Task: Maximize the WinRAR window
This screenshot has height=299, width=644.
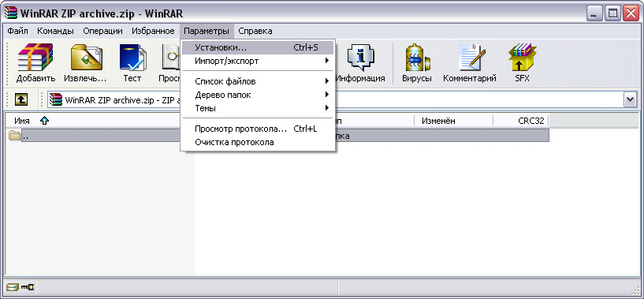Action: coord(612,14)
